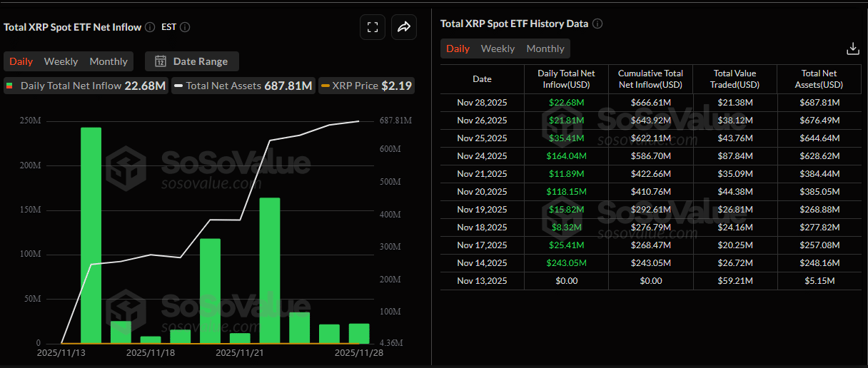Click the Nov 26,2025 date cell
Image resolution: width=868 pixels, height=368 pixels.
(482, 121)
